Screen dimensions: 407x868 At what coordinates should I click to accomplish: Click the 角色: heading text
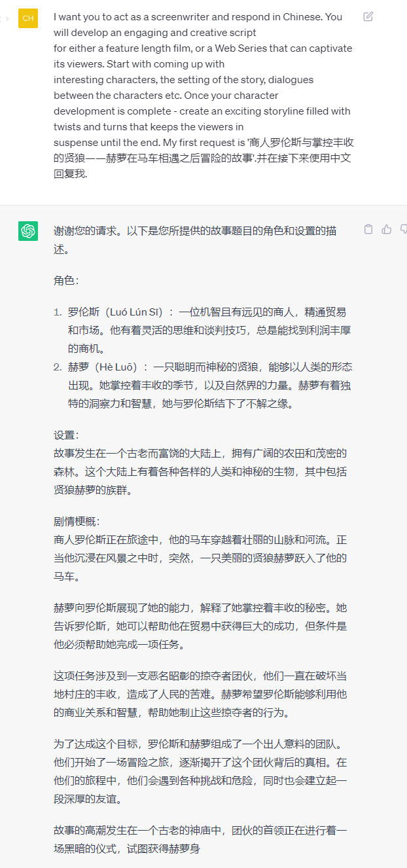tap(66, 280)
